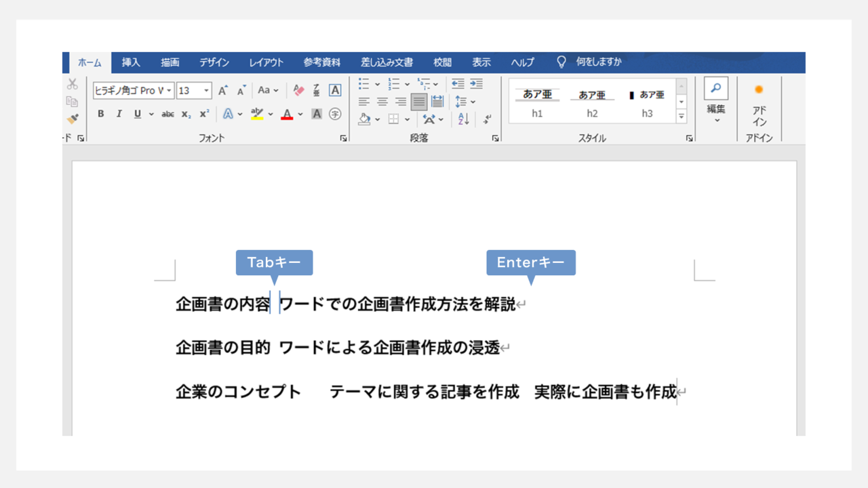Open the 編集 editing menu
Image resolution: width=868 pixels, height=488 pixels.
tap(716, 101)
